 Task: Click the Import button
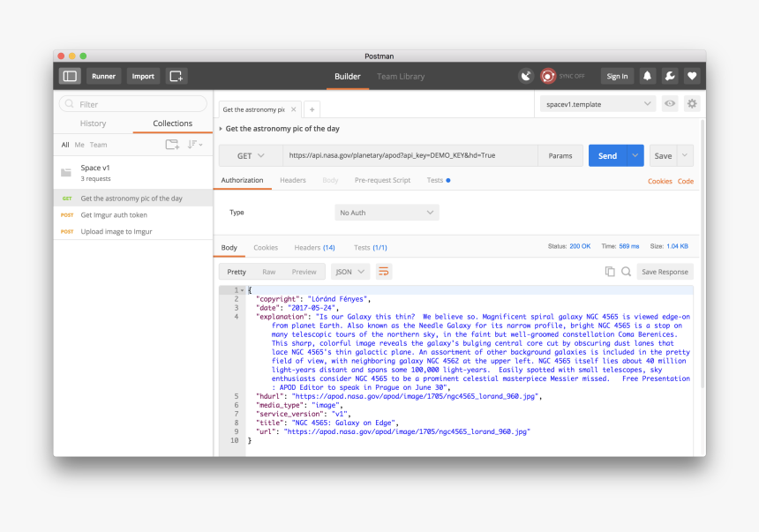143,76
